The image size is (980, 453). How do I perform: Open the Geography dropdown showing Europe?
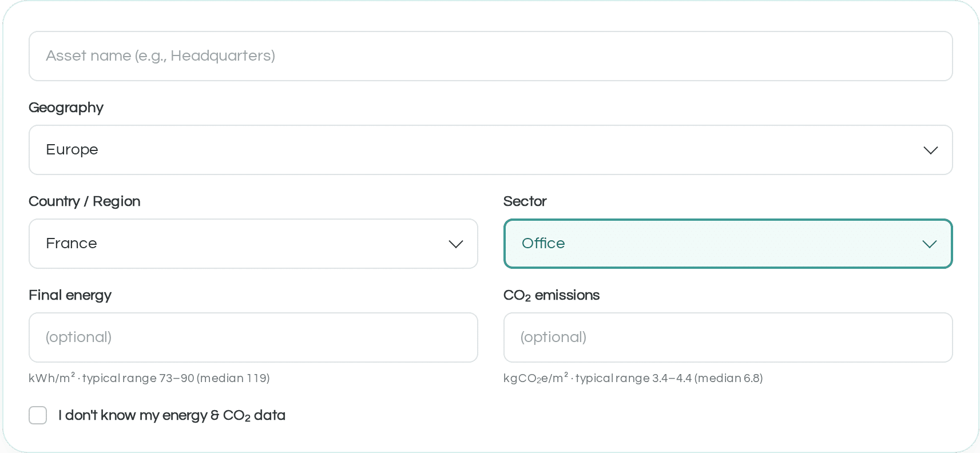coord(490,150)
